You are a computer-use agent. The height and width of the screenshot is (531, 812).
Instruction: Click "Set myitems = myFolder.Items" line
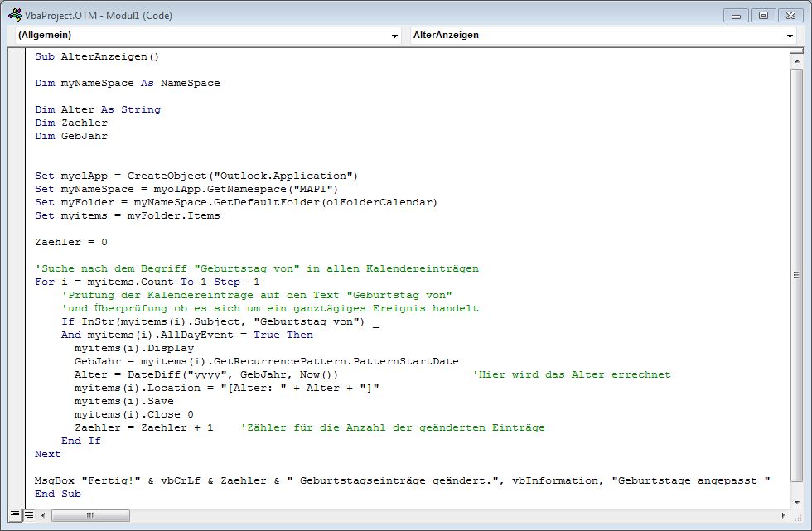pyautogui.click(x=128, y=216)
